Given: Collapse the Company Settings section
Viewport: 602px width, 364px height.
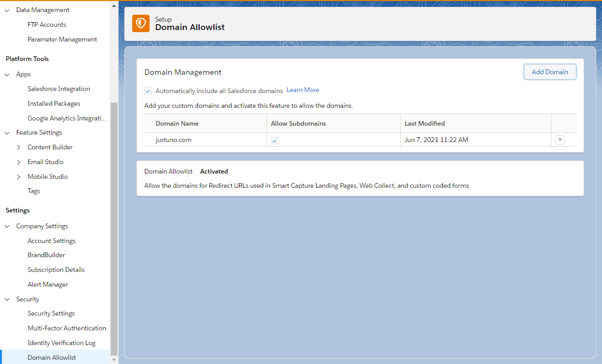Looking at the screenshot, I should point(7,226).
